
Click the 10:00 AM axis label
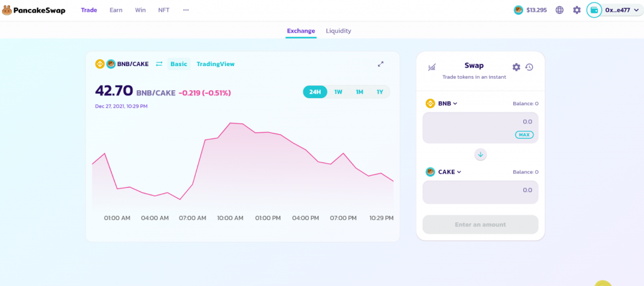click(x=230, y=218)
